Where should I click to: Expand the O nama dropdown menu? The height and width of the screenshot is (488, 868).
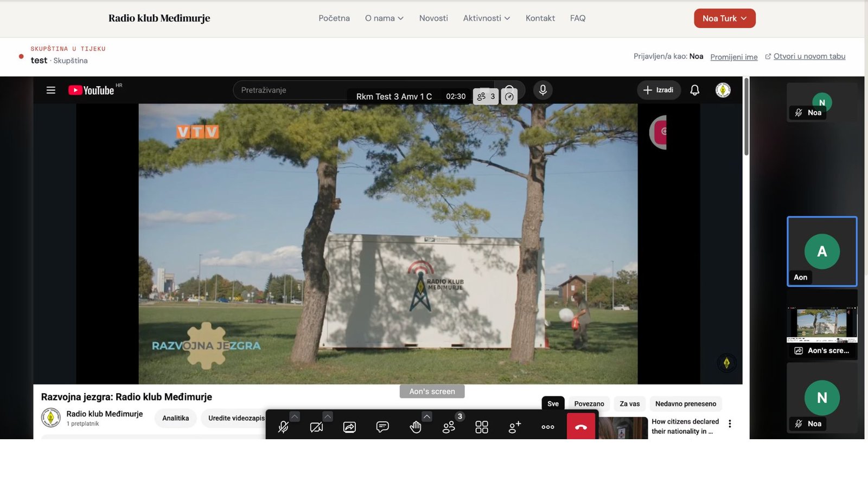pyautogui.click(x=384, y=18)
